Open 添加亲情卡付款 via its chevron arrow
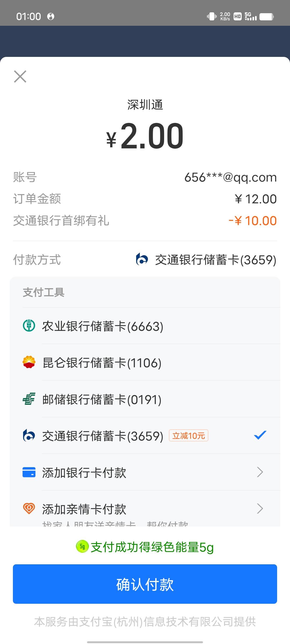The image size is (290, 644). pos(260,508)
